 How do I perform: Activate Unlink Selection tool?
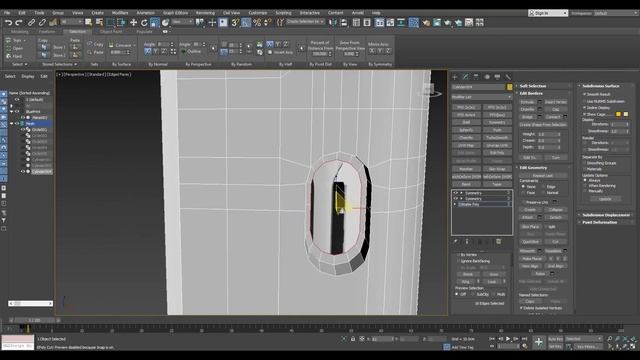click(42, 22)
